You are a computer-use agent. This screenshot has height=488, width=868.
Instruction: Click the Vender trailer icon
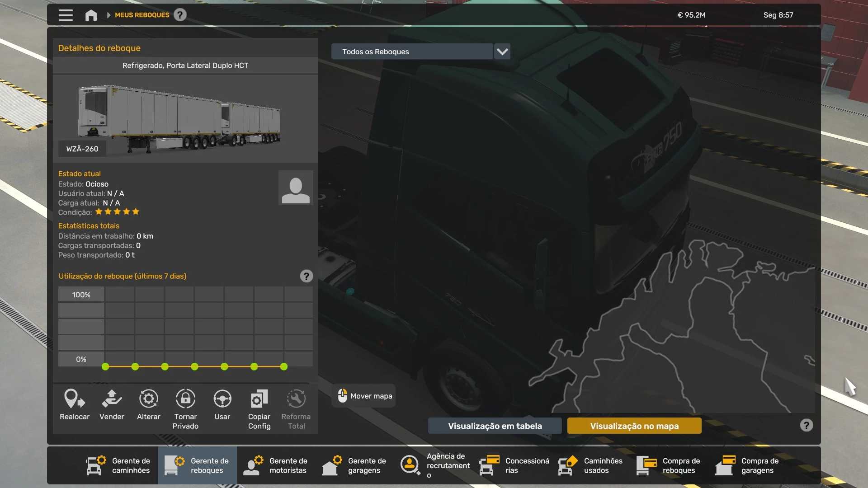[112, 399]
